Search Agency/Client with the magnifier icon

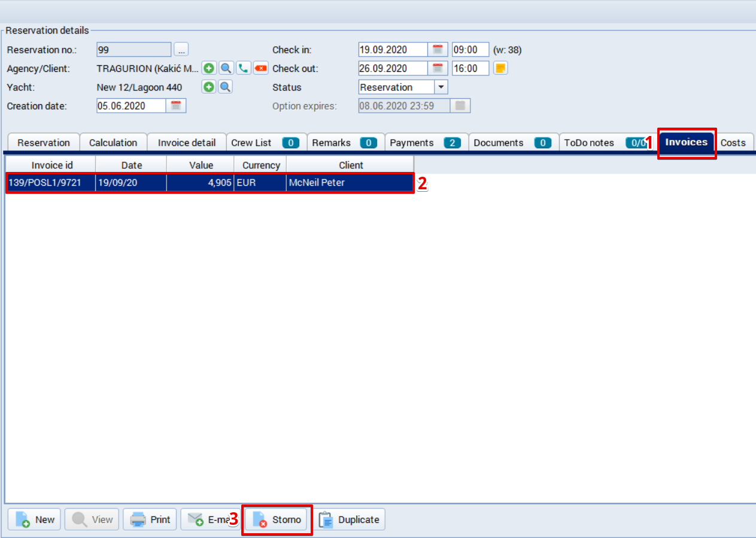coord(226,68)
